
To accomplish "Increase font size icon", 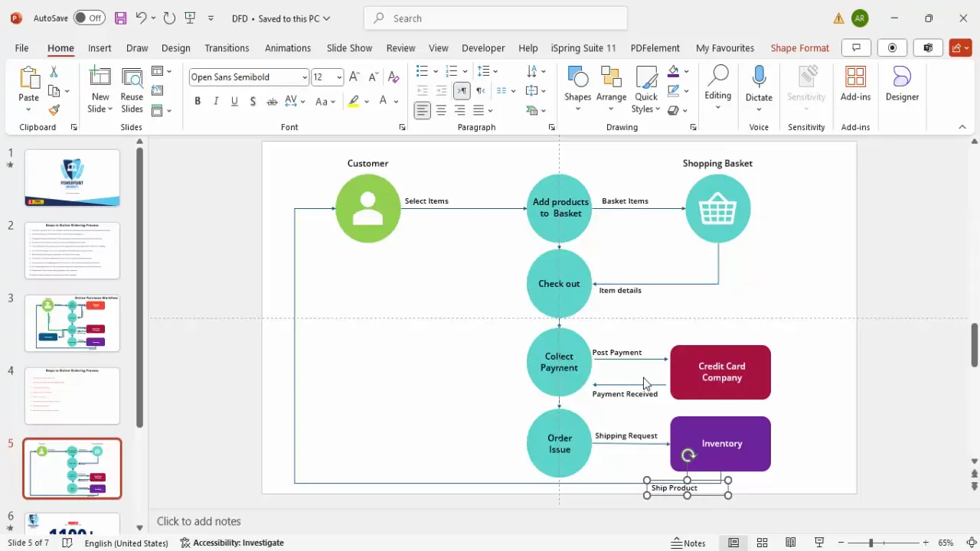I will pyautogui.click(x=354, y=77).
